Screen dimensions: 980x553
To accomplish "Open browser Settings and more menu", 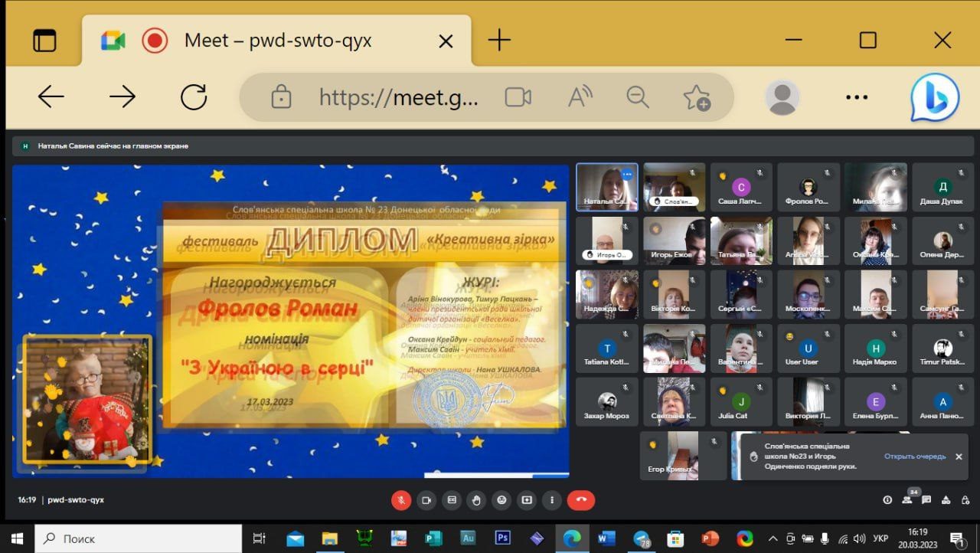I will click(x=857, y=97).
